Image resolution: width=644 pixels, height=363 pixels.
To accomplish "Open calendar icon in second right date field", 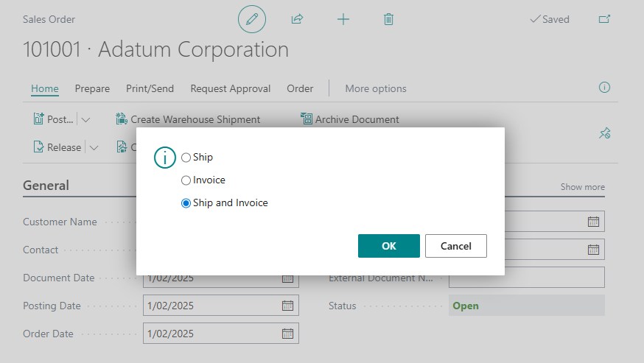I will (593, 250).
